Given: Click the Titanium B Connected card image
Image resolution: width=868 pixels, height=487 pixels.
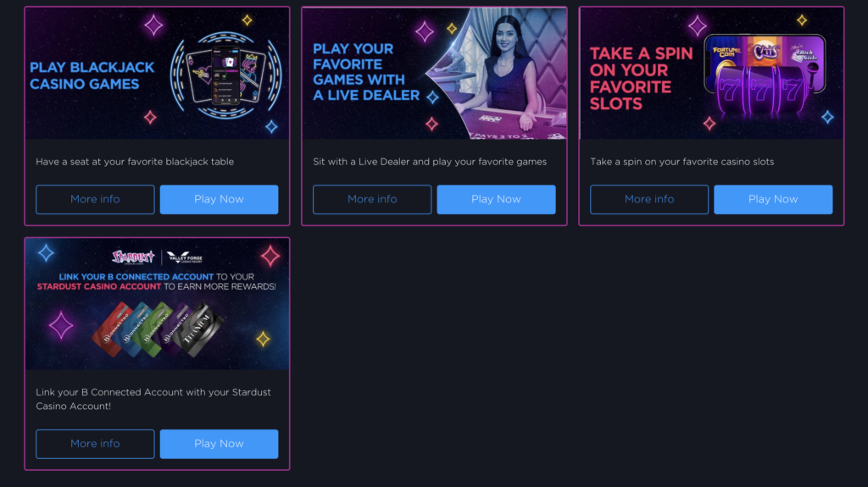Looking at the screenshot, I should (x=199, y=328).
